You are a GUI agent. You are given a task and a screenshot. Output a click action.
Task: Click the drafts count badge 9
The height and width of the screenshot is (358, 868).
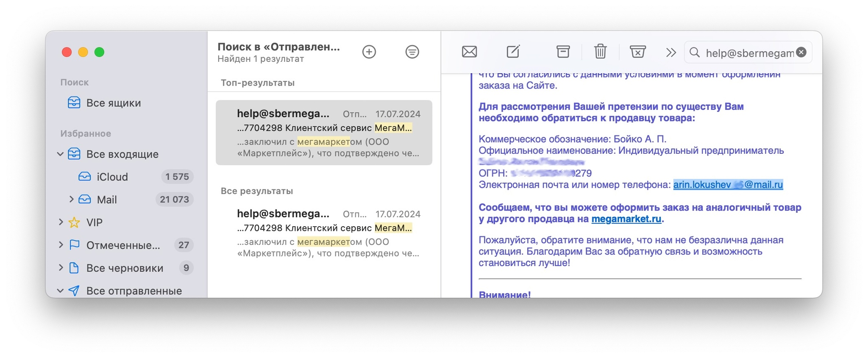tap(186, 268)
